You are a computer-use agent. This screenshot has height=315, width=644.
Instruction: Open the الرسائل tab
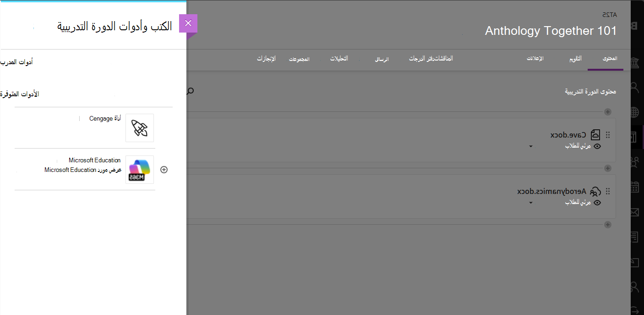(x=382, y=60)
